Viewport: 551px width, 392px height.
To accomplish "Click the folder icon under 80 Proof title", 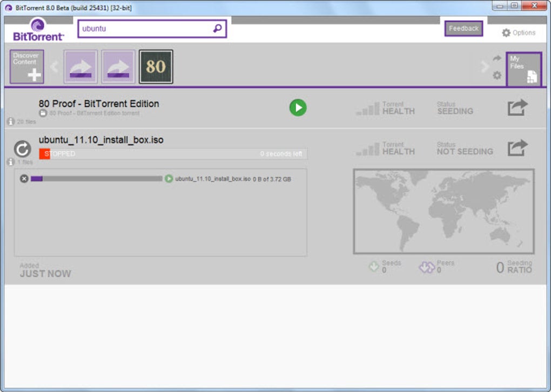I will pyautogui.click(x=43, y=113).
